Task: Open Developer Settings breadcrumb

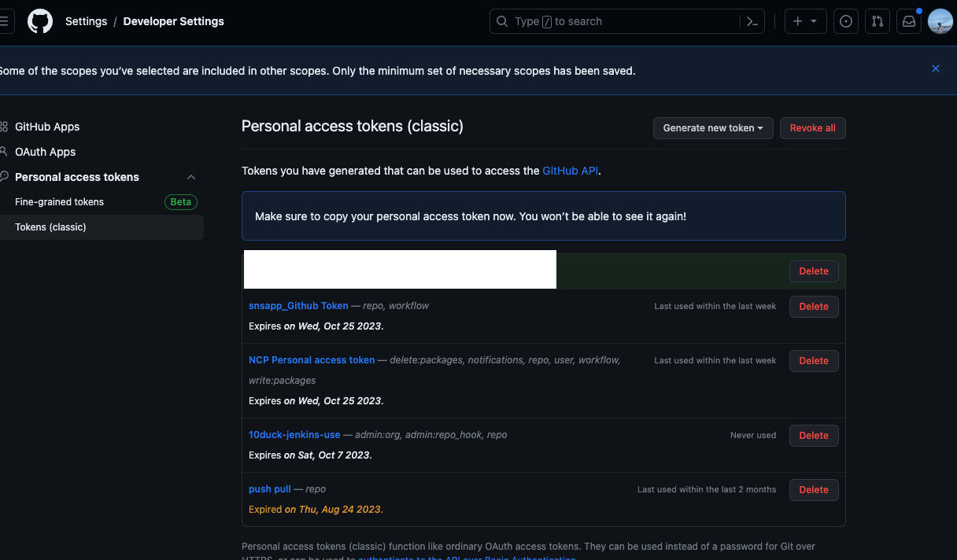Action: click(x=173, y=21)
